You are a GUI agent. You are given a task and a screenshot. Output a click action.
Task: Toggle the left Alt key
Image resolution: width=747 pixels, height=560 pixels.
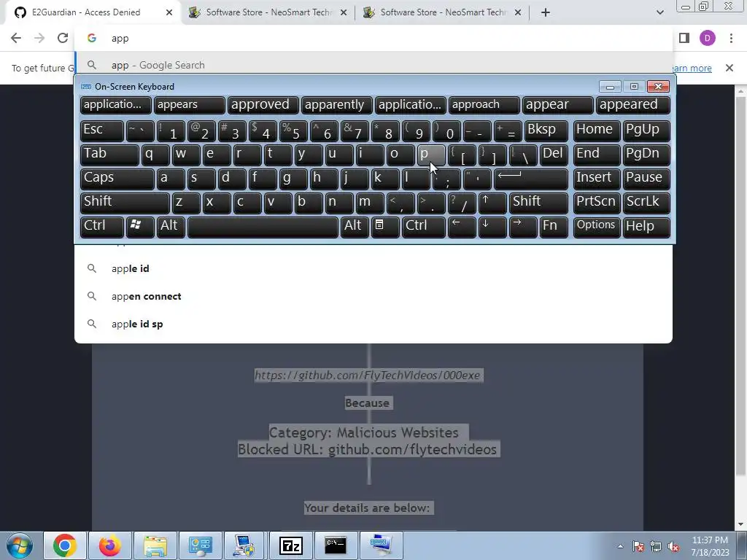(171, 227)
